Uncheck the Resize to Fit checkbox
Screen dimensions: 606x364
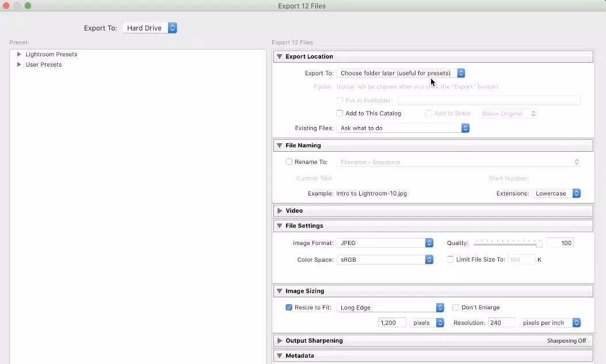[289, 308]
